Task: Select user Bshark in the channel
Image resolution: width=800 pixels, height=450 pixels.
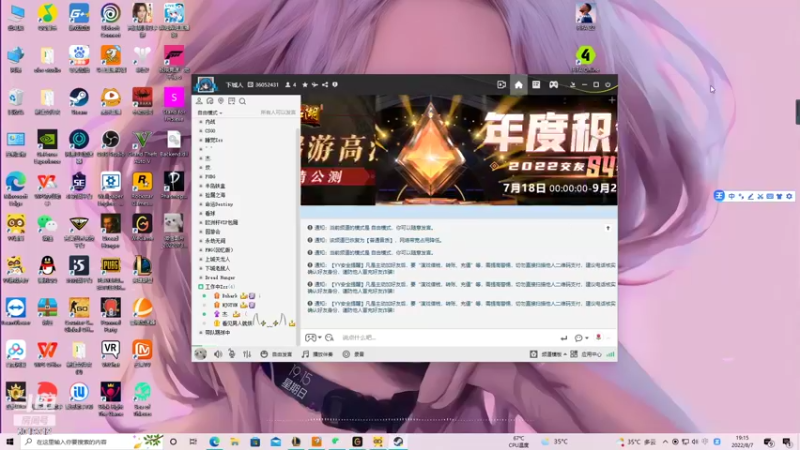Action: [230, 296]
